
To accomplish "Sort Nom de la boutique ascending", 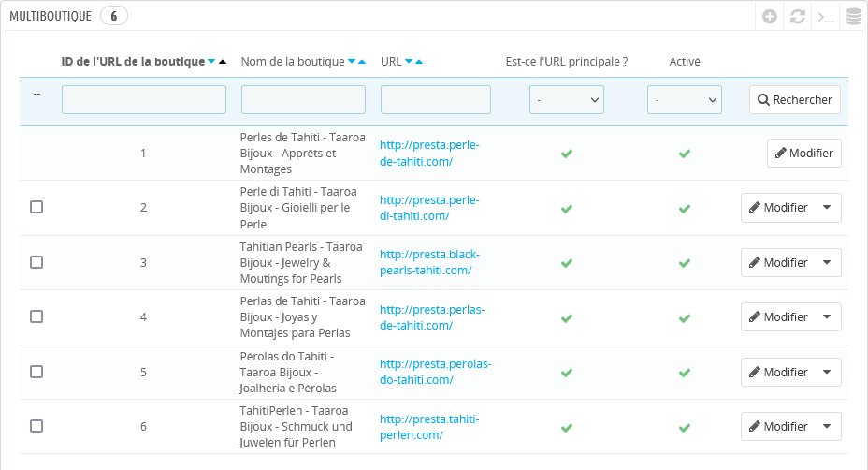I will [x=362, y=62].
